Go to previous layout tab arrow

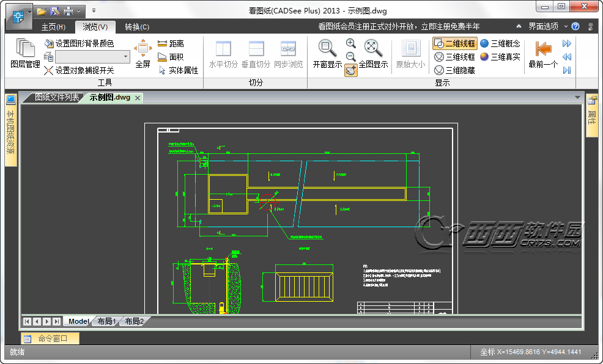pos(37,321)
